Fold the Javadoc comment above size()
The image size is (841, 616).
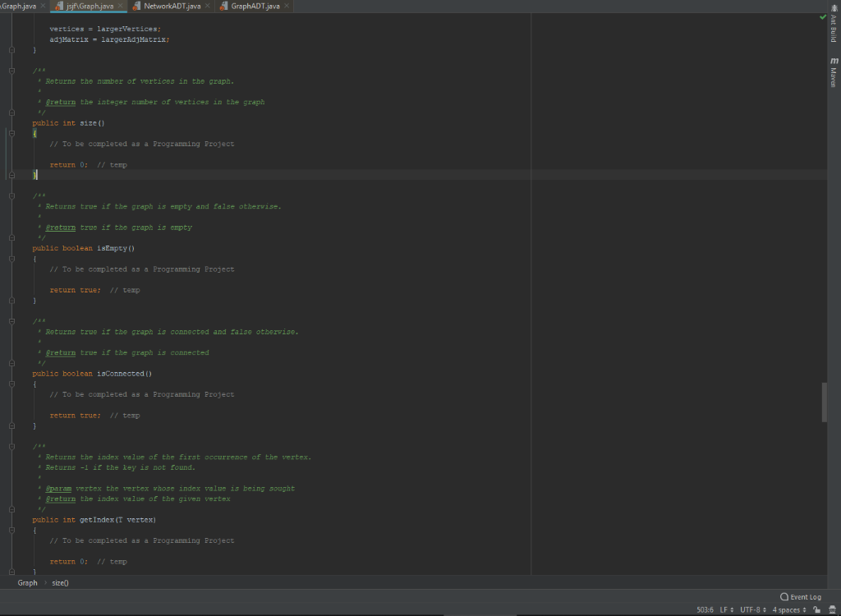pyautogui.click(x=11, y=71)
